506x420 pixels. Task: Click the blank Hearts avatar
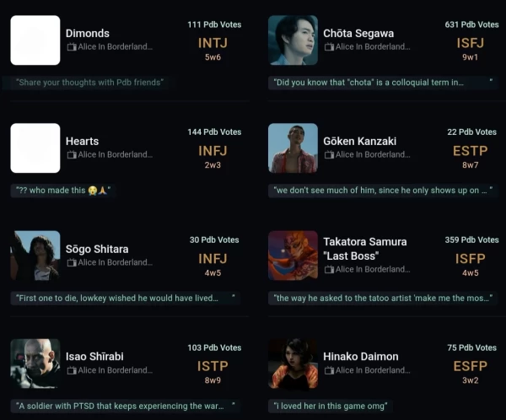pyautogui.click(x=35, y=148)
